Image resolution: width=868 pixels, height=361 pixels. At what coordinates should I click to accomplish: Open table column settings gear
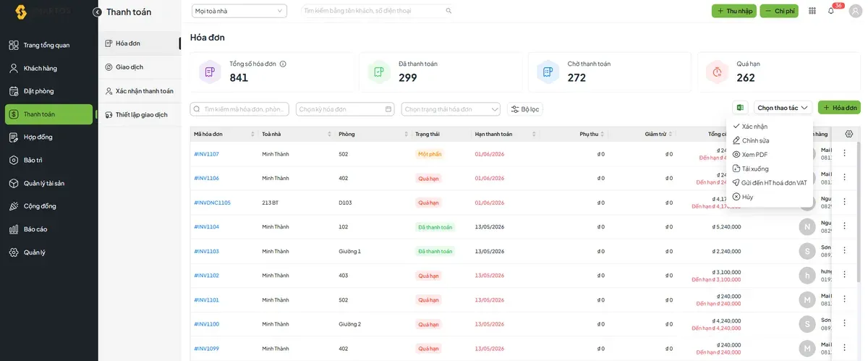[x=849, y=134]
